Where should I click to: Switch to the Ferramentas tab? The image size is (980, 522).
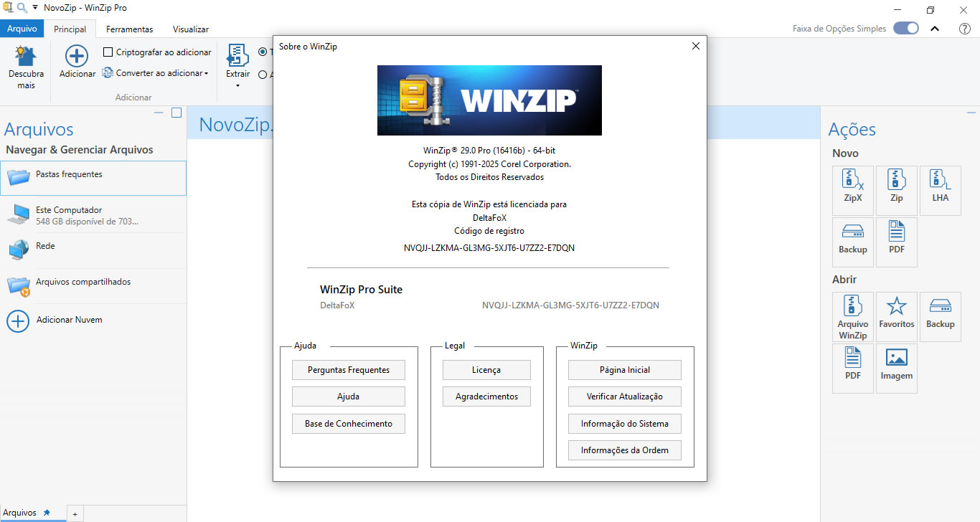[129, 29]
